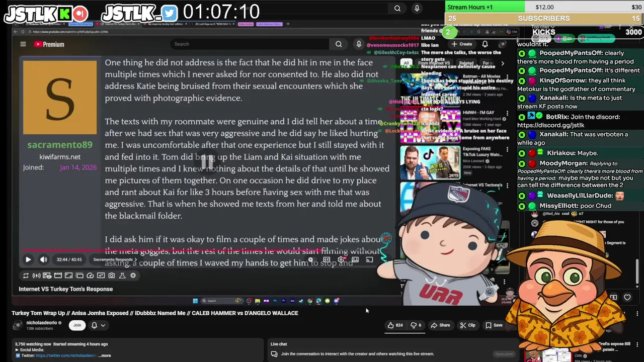Click the Clip scissors button
Viewport: 644px width, 362px height.
(468, 325)
